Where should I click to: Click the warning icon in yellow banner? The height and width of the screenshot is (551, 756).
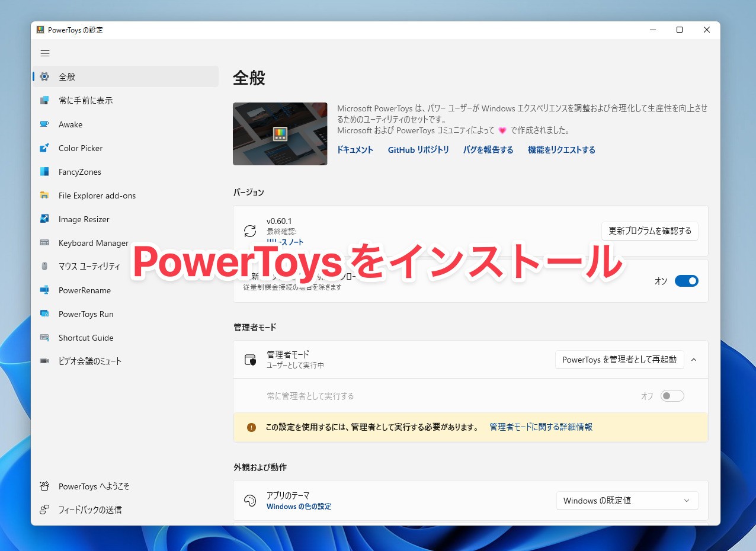point(251,427)
